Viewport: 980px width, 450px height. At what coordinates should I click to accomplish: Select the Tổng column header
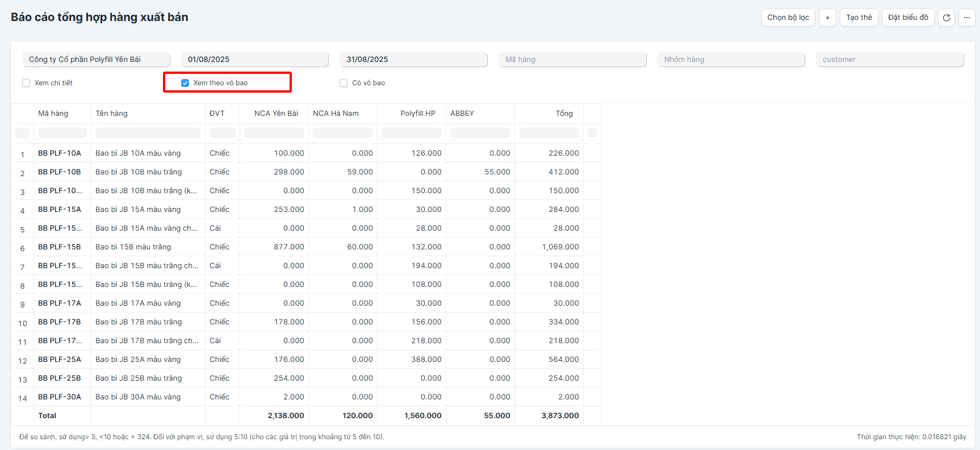pyautogui.click(x=549, y=114)
